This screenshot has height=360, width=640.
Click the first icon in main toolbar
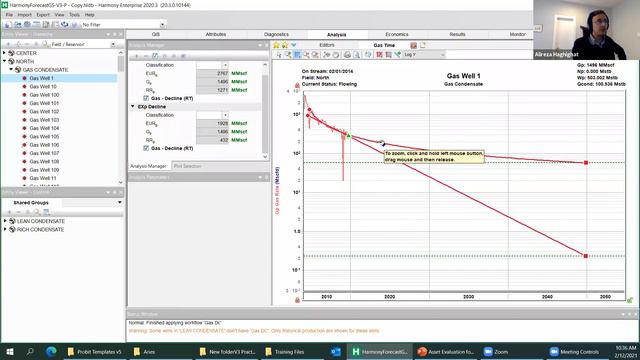7,25
